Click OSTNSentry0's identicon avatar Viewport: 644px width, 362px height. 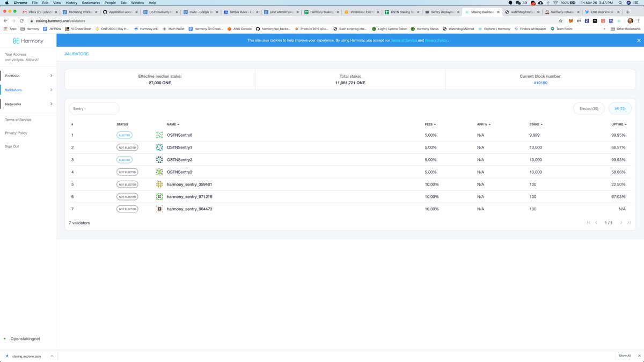pos(159,135)
